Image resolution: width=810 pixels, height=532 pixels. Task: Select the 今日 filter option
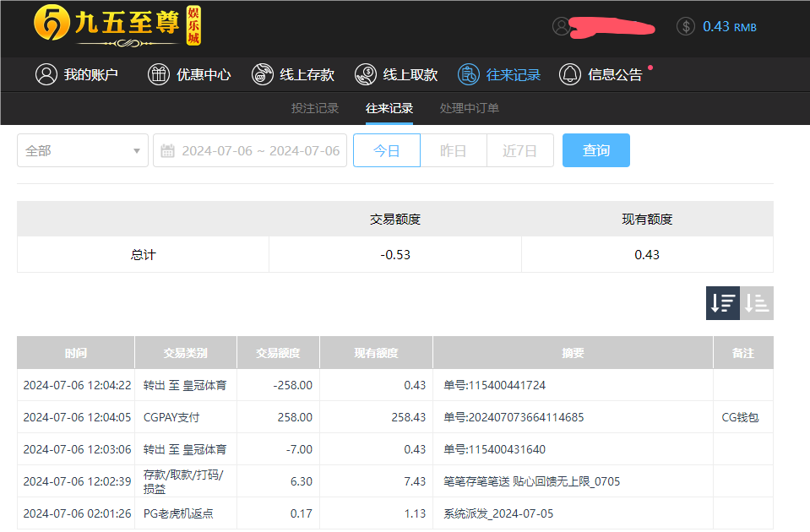click(386, 149)
